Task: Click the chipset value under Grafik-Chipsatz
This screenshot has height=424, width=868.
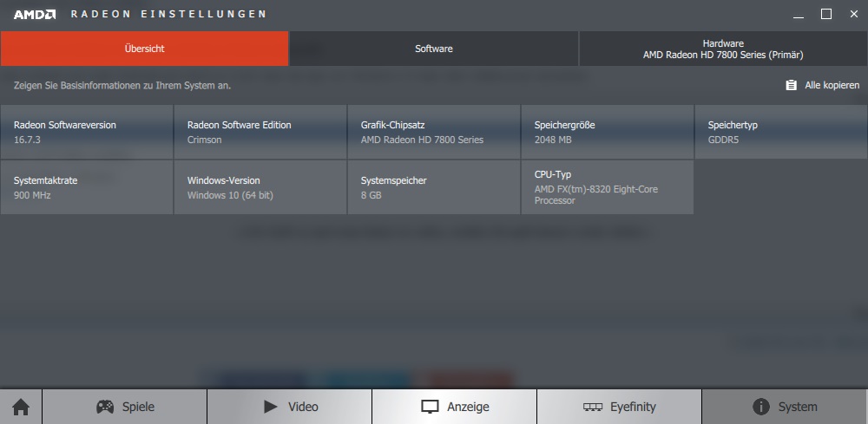Action: coord(423,140)
